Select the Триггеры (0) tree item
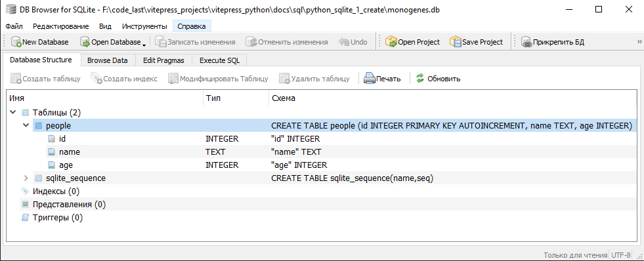 58,218
